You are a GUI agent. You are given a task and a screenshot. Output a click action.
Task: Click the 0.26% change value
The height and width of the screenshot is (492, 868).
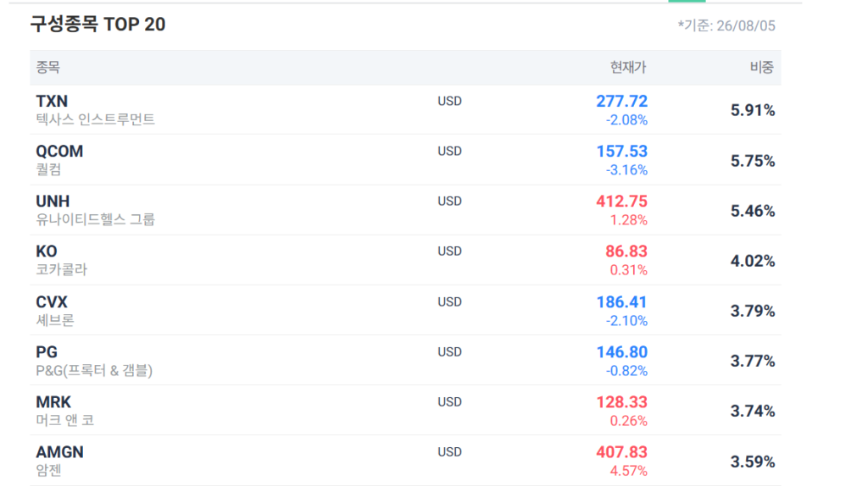pos(629,421)
